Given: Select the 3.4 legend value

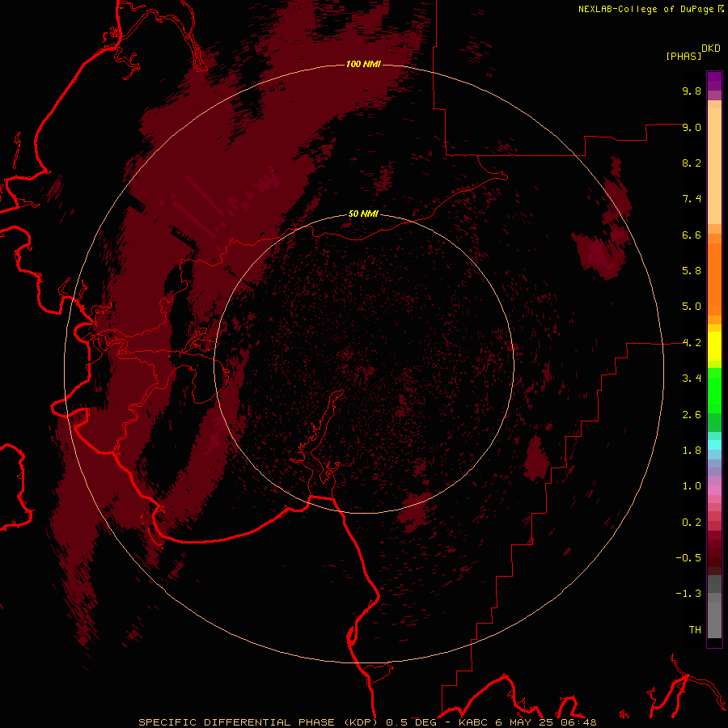Looking at the screenshot, I should 692,379.
